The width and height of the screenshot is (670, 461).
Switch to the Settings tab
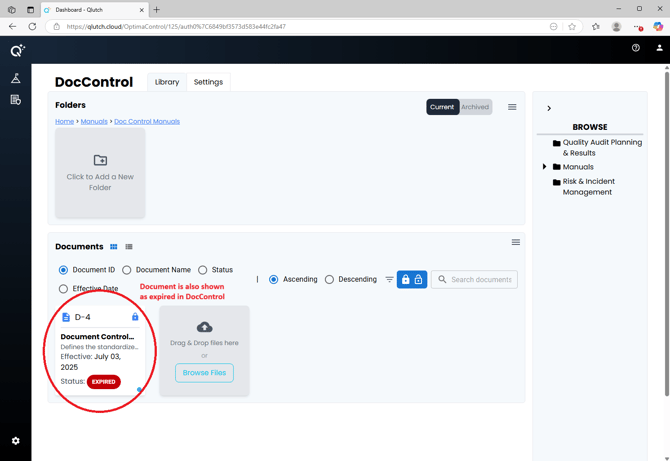point(209,82)
